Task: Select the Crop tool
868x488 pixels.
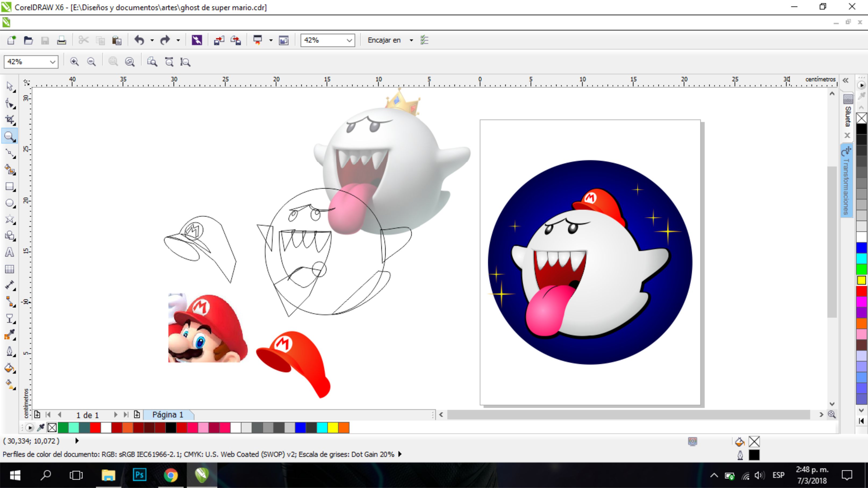Action: pyautogui.click(x=10, y=120)
